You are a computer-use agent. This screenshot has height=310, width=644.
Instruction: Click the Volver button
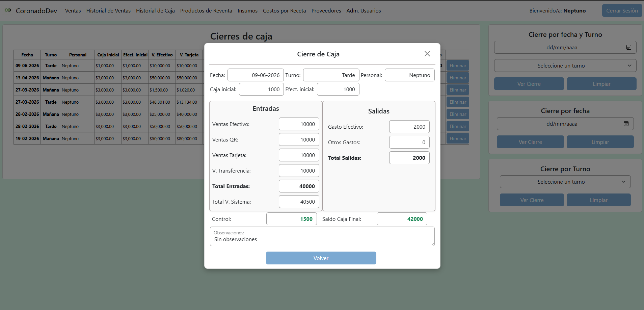[321, 258]
